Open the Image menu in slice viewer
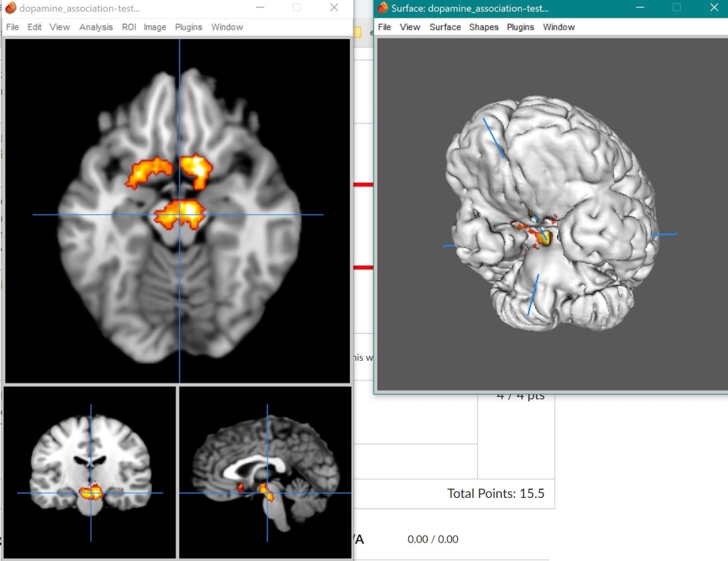The width and height of the screenshot is (728, 561). click(154, 27)
